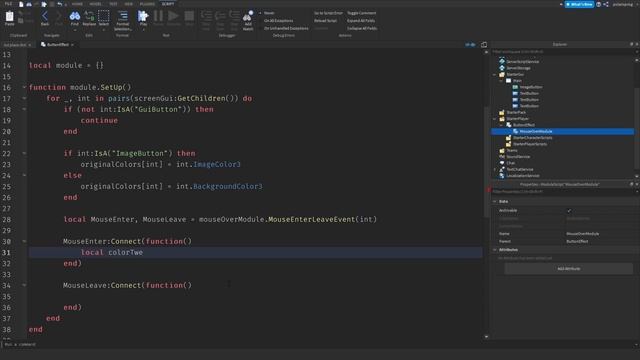The image size is (640, 360).
Task: Start playtest with the Play icon
Action: tap(142, 16)
